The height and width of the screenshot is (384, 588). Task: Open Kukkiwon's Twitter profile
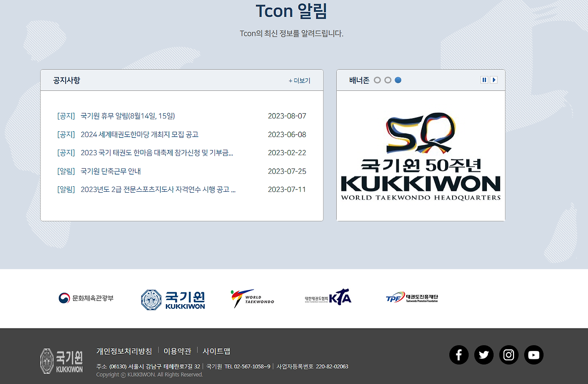click(x=484, y=355)
